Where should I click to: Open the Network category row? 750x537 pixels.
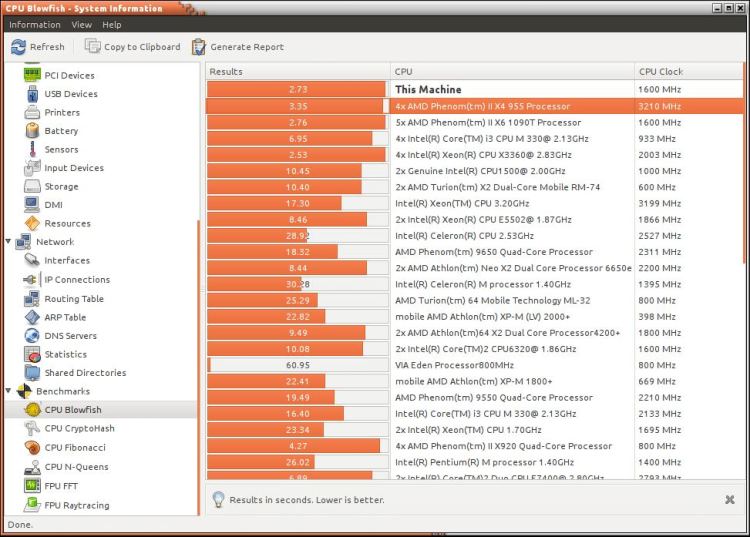point(100,241)
